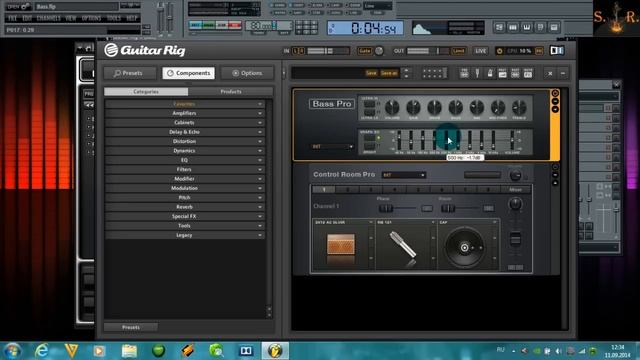Select the Categories sub-tab
The height and width of the screenshot is (360, 640).
[146, 92]
